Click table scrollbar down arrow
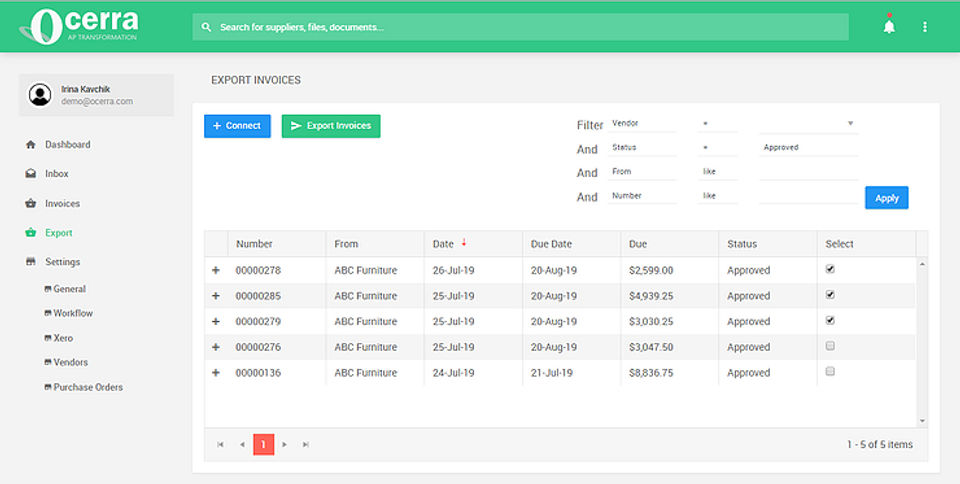The image size is (960, 484). 922,421
